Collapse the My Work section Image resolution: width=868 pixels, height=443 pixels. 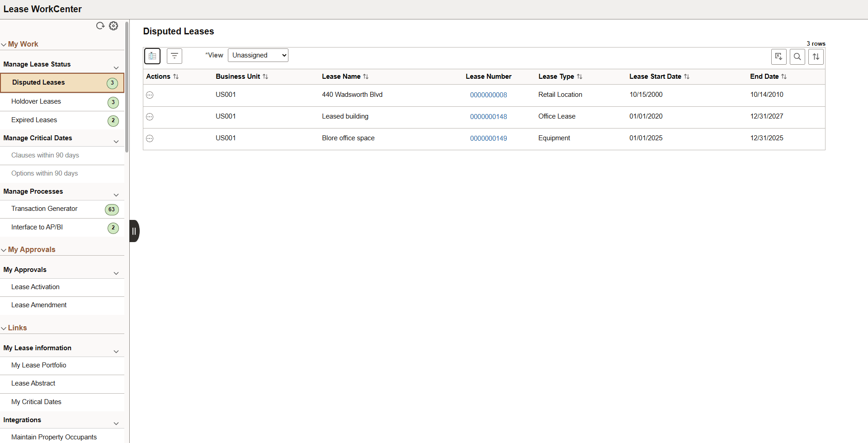click(4, 44)
